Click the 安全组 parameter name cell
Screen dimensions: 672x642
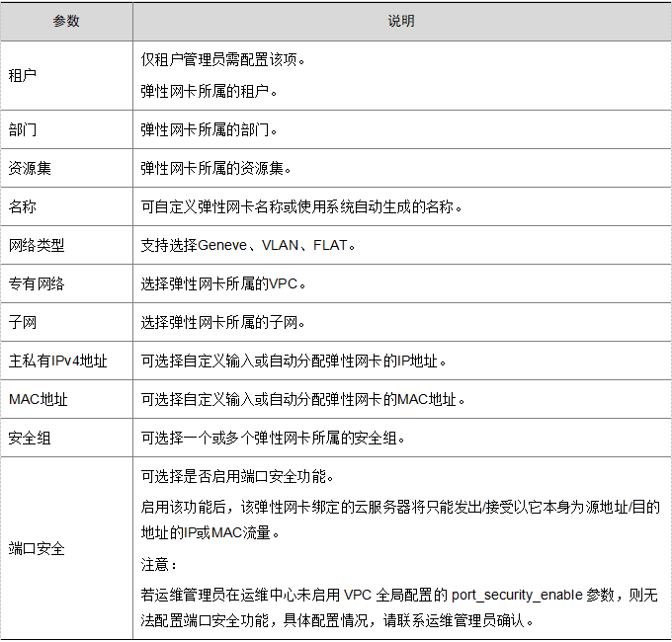tap(30, 438)
